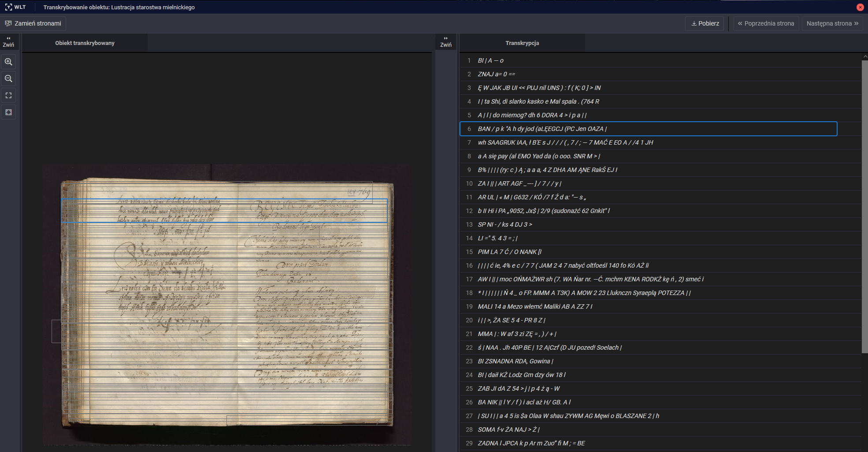Select line 7 starting 'wh SAAGRUK IAA'
868x452 pixels.
tap(660, 142)
